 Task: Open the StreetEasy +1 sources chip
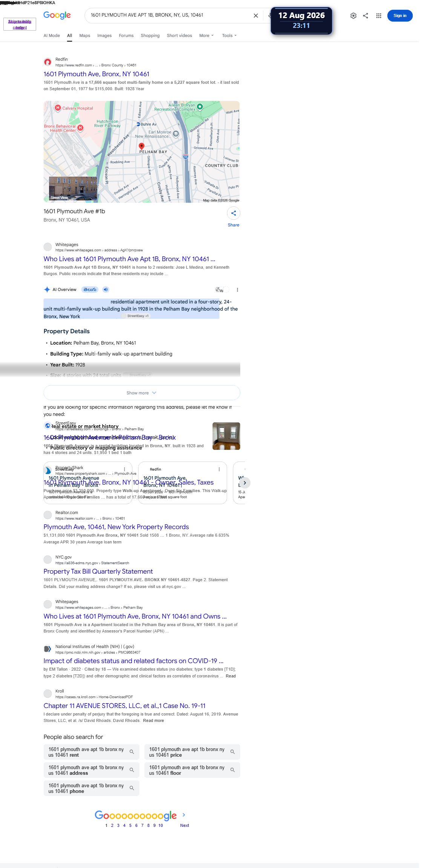click(136, 316)
